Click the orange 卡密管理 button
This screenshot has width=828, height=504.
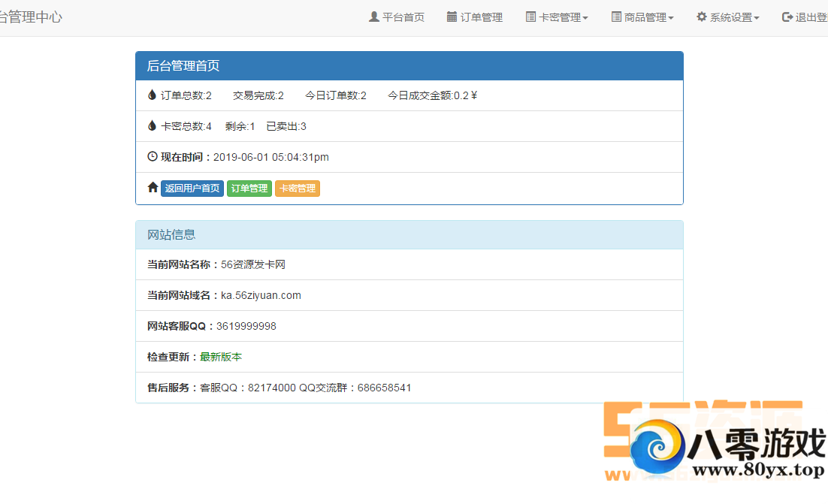tap(298, 188)
